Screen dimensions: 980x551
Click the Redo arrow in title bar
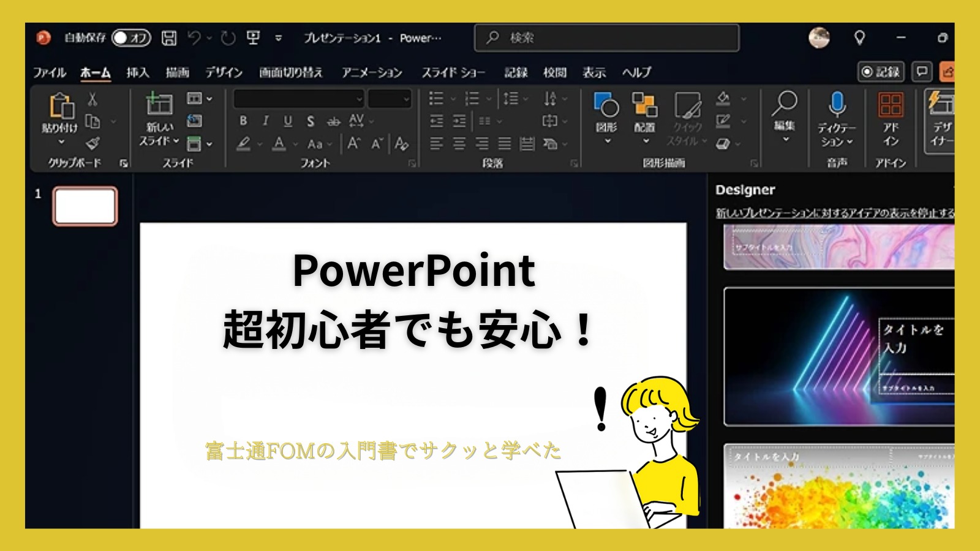pos(228,38)
